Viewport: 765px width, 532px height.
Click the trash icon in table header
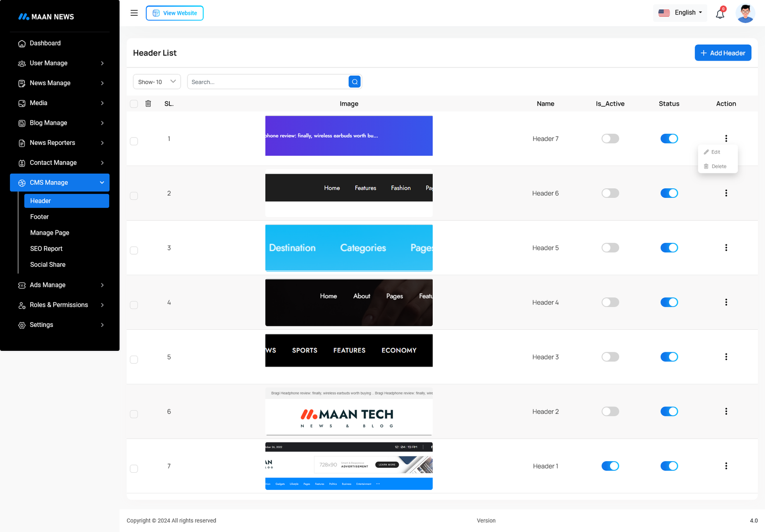[148, 104]
